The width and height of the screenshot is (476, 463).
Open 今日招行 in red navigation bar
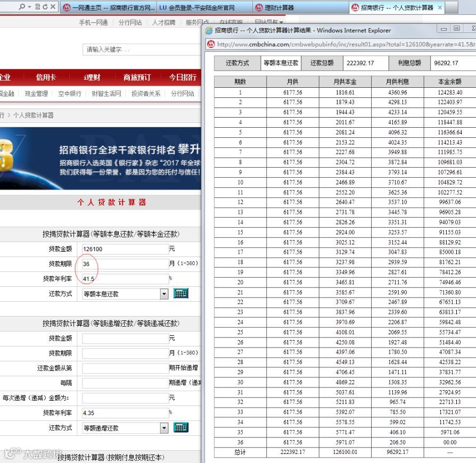(x=183, y=77)
